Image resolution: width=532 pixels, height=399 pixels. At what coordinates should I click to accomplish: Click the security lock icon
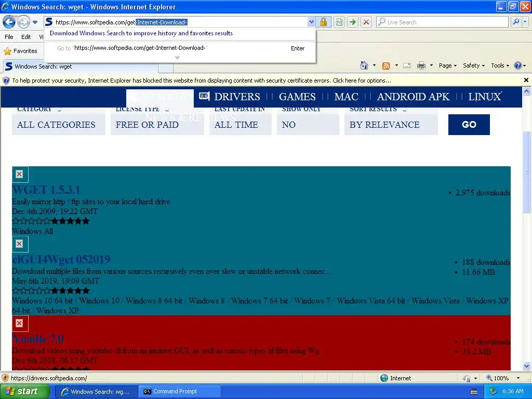(x=323, y=22)
